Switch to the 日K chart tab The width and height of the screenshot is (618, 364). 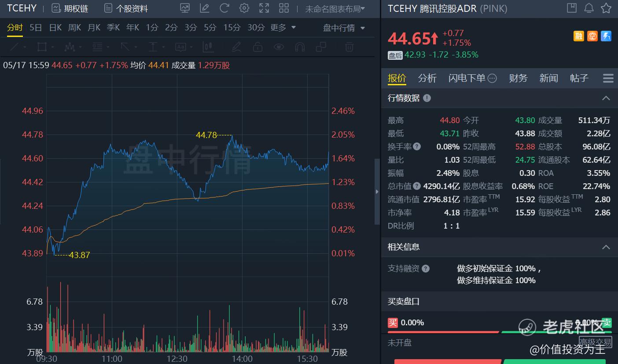tap(55, 28)
